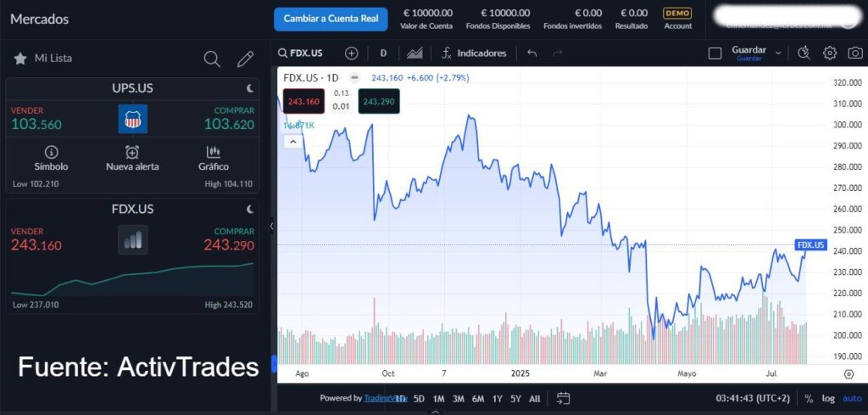Toggle the percent scale button
This screenshot has height=415, width=868.
point(809,398)
